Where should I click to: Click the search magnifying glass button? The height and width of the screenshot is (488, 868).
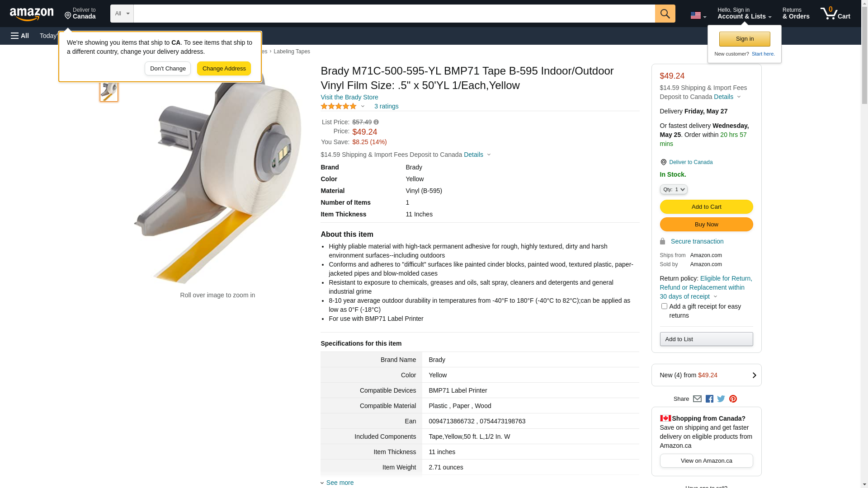[665, 14]
